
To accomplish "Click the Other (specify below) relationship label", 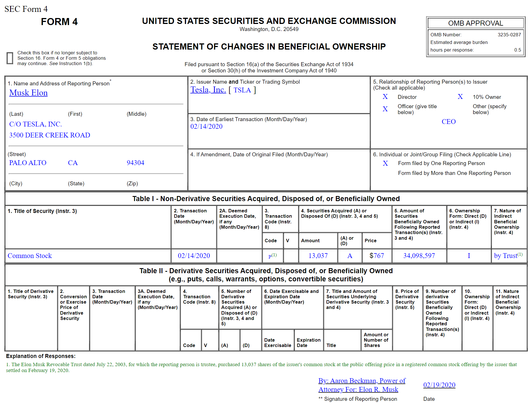I will point(489,109).
